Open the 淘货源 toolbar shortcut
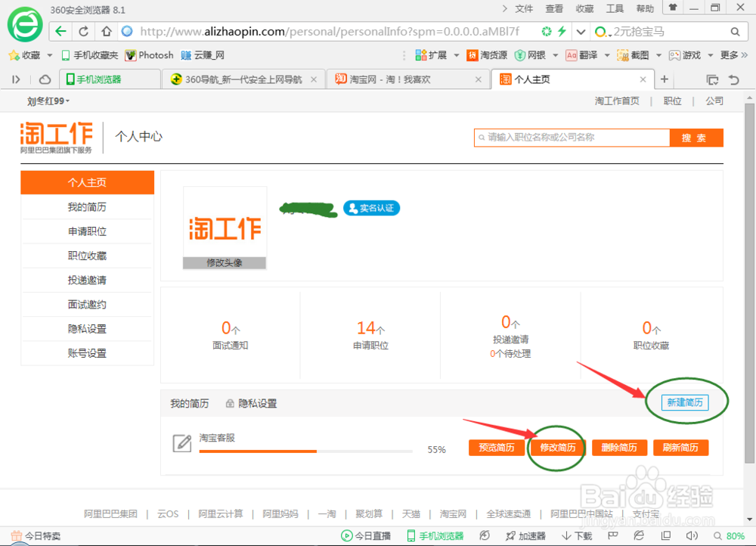This screenshot has width=756, height=546. tap(487, 55)
